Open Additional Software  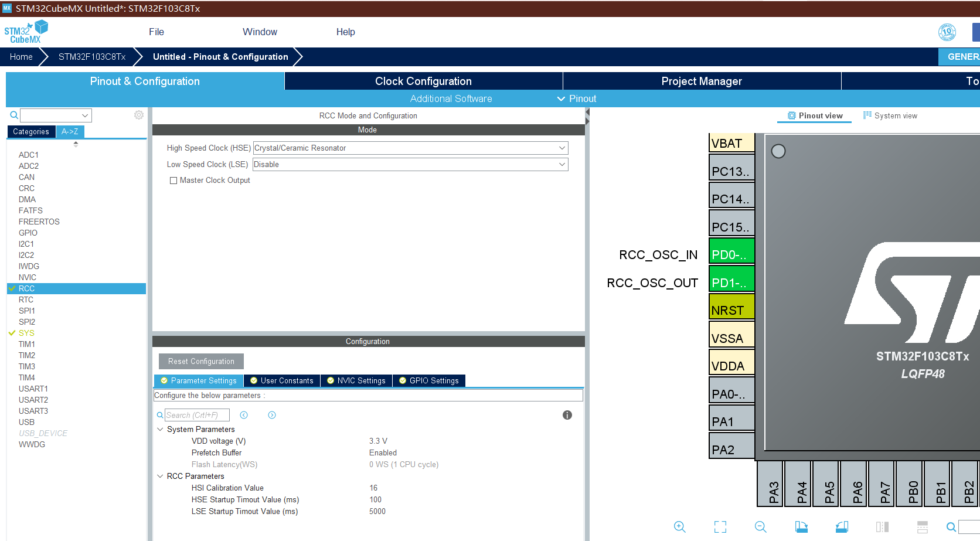451,98
